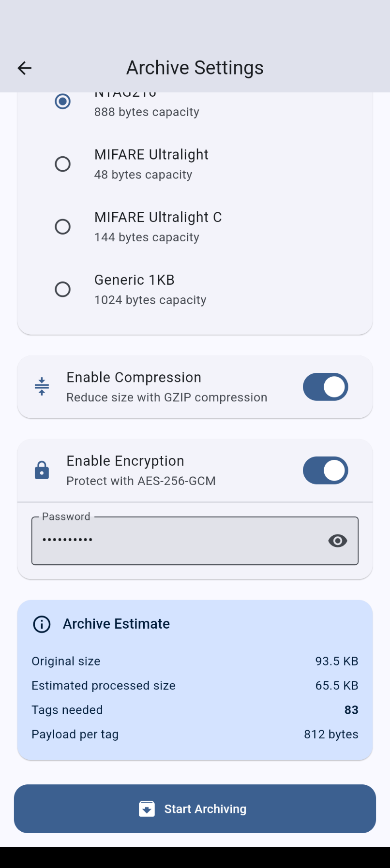Select the 888 bytes capacity radio button
This screenshot has width=390, height=868.
click(x=63, y=102)
